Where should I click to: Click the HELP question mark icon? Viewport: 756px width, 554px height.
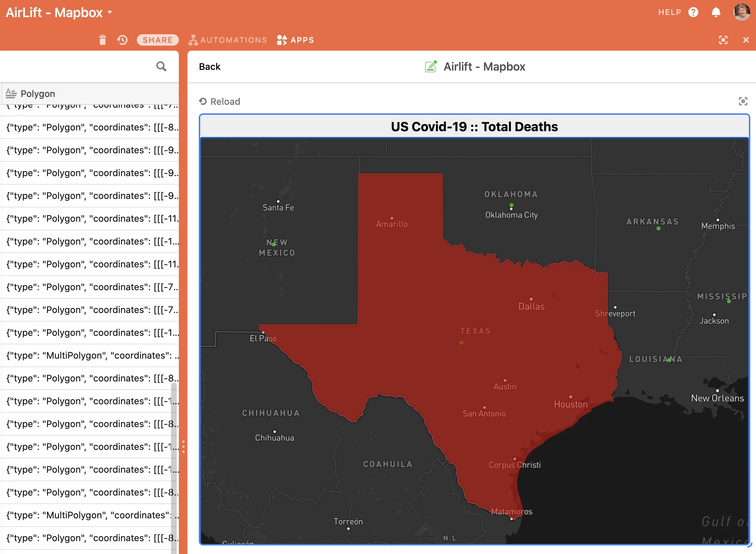pyautogui.click(x=693, y=12)
